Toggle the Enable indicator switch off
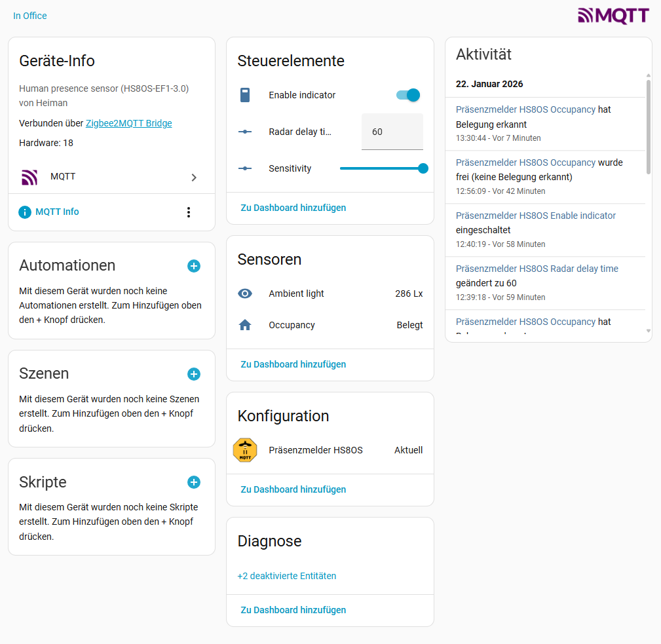 407,95
